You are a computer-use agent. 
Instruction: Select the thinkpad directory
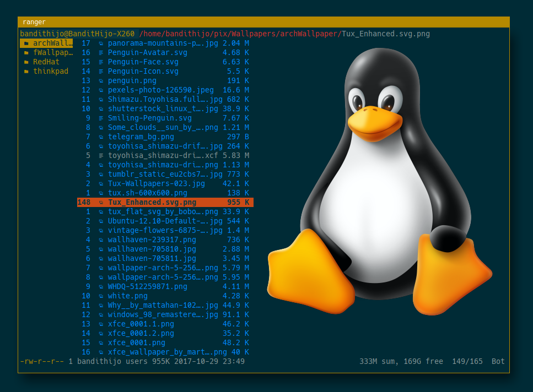(51, 72)
